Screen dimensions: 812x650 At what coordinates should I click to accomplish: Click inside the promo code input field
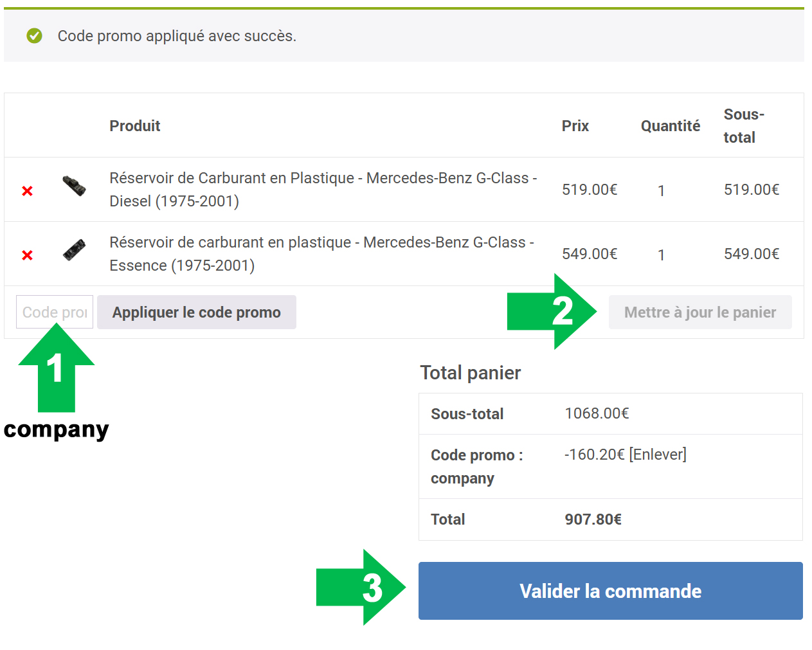[54, 311]
